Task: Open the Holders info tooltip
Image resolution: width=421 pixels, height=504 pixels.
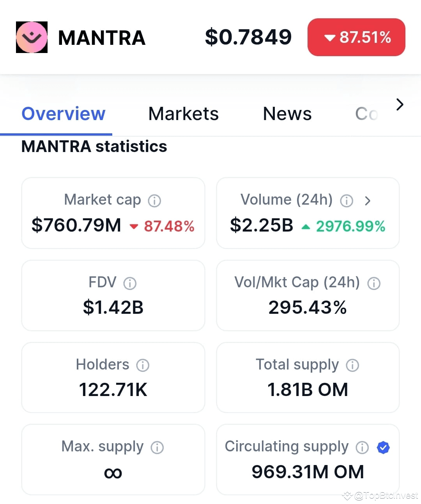Action: tap(143, 365)
